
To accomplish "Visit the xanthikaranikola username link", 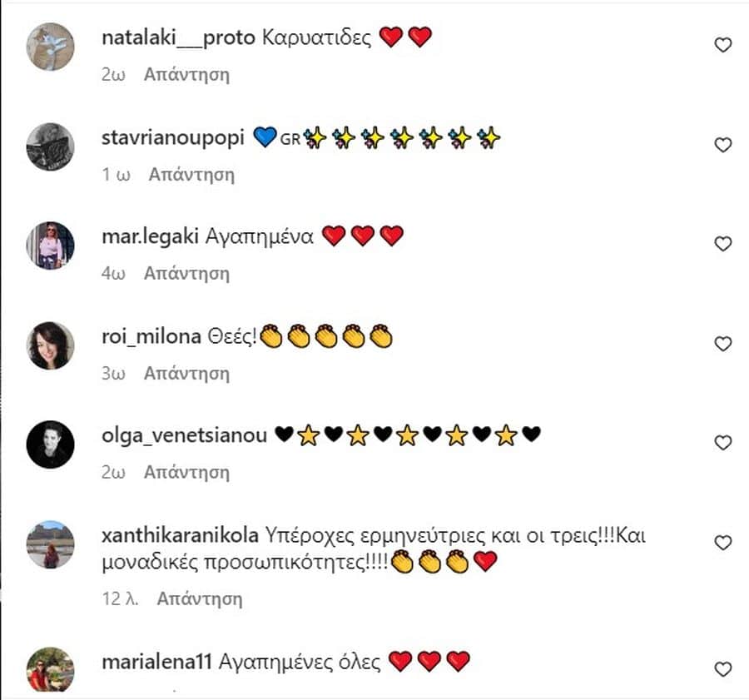I will click(180, 536).
